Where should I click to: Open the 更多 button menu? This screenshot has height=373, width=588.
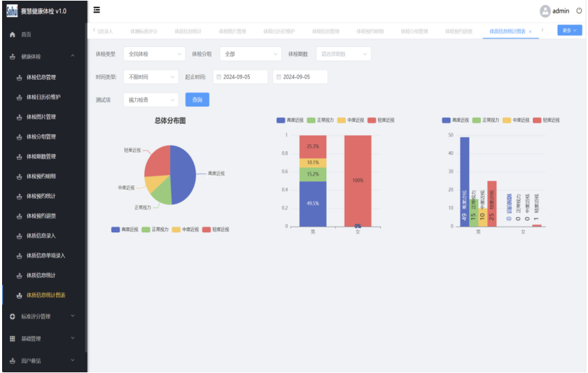(x=569, y=30)
